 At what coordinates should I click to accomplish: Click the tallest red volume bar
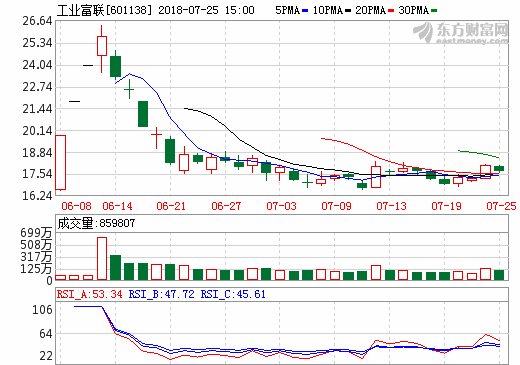pos(102,259)
